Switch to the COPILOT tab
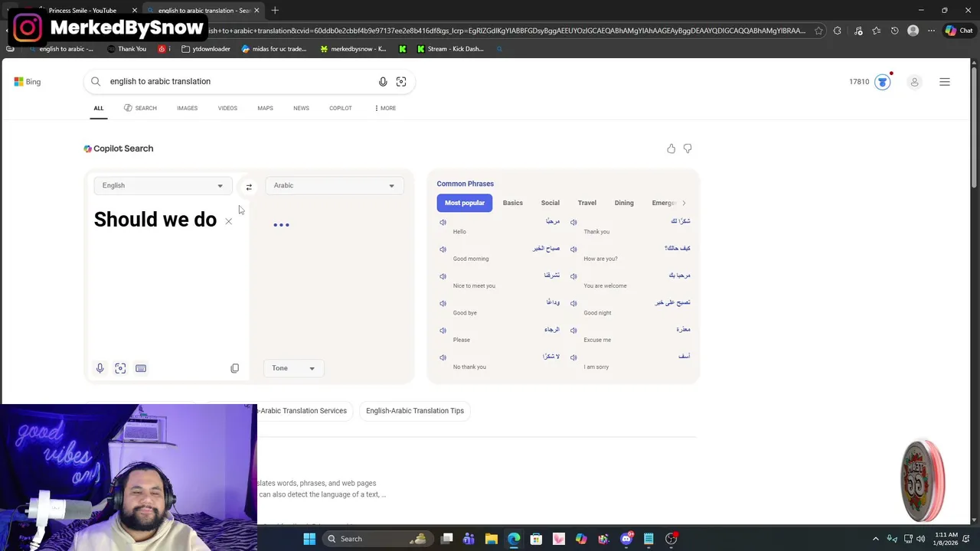Viewport: 980px width, 551px height. pos(341,108)
